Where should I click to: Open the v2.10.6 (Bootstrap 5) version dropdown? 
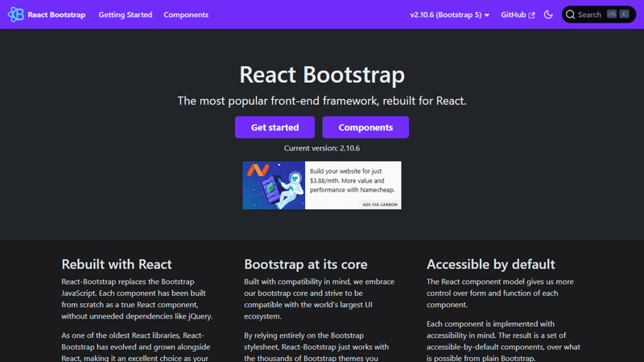(x=446, y=14)
